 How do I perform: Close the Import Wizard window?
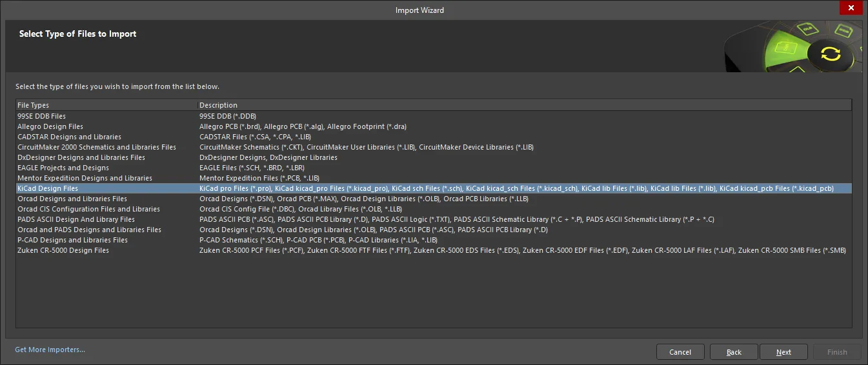(x=853, y=9)
